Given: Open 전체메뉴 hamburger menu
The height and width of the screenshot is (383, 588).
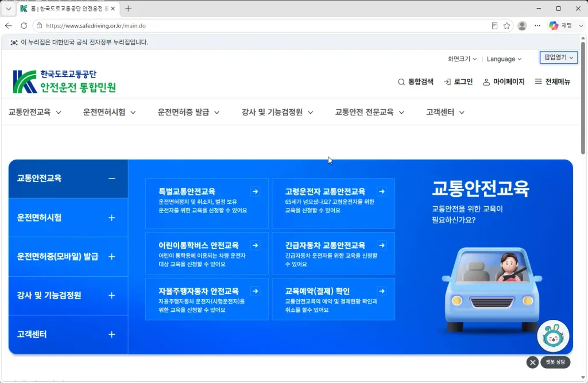Looking at the screenshot, I should tap(552, 82).
